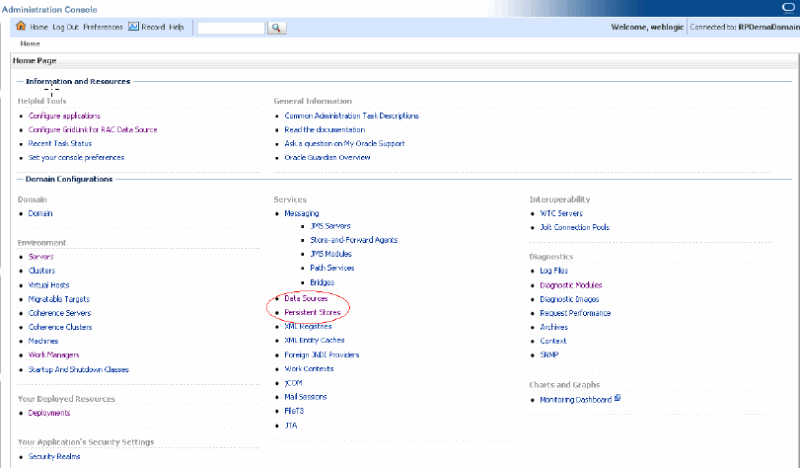The image size is (800, 470).
Task: Open Request Performance link
Action: tap(576, 313)
